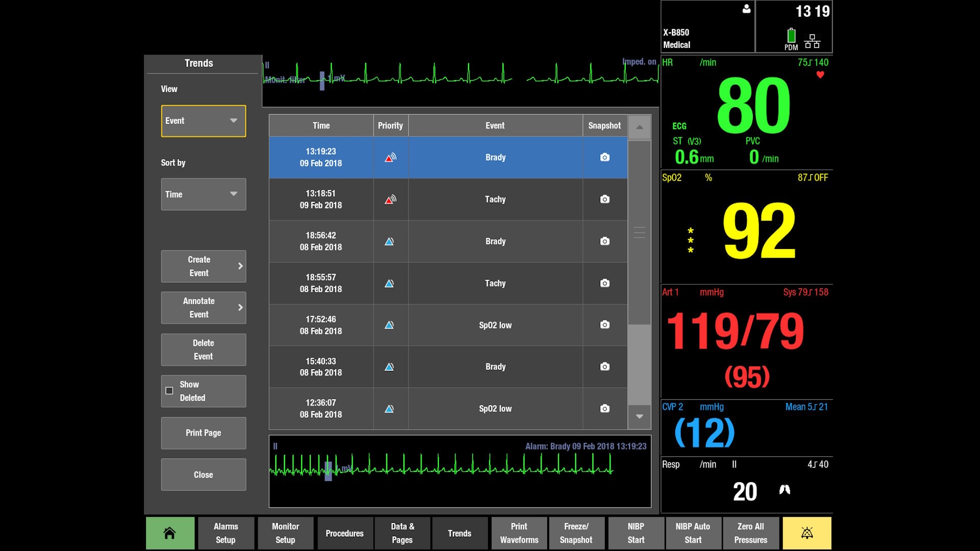
Task: Open the CVP 2 parameter window
Action: [x=747, y=428]
